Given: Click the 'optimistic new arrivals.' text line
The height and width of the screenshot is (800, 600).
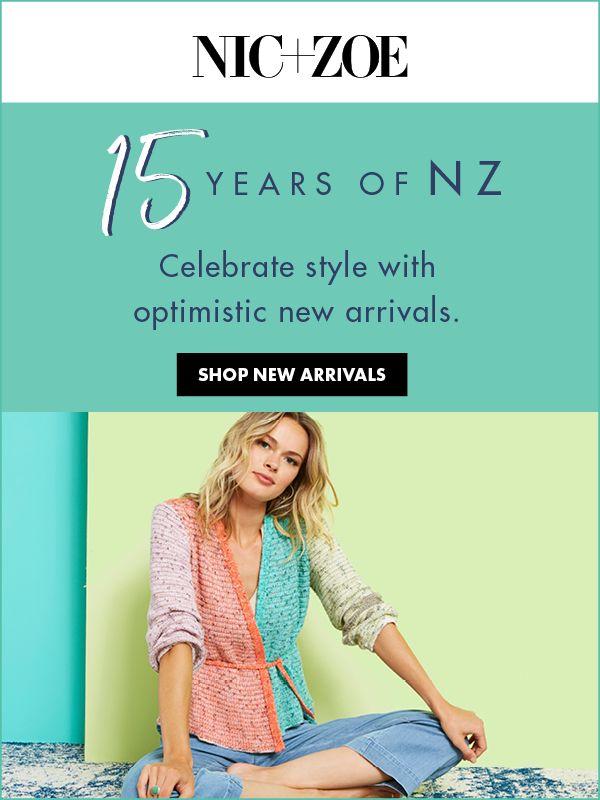Looking at the screenshot, I should click(x=296, y=312).
